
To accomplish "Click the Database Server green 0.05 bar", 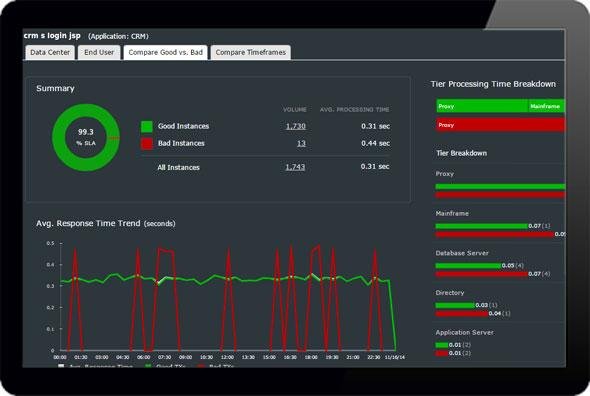I will click(468, 266).
